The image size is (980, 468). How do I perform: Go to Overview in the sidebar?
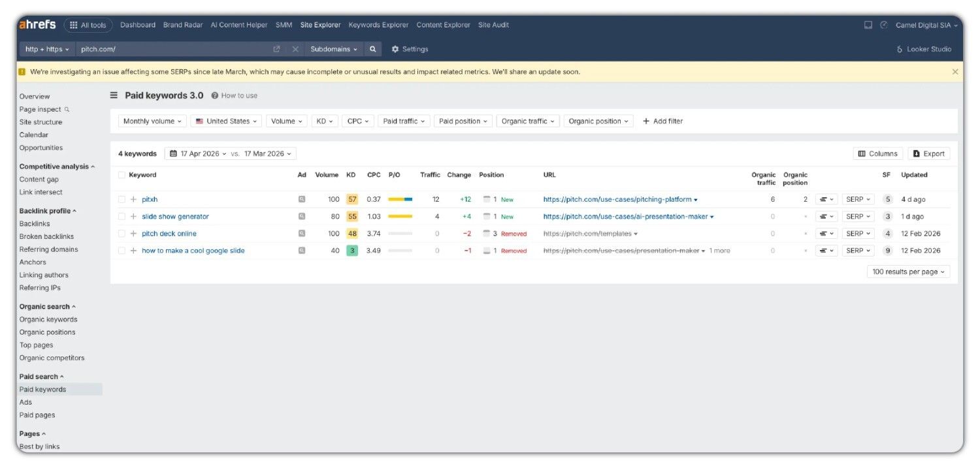(35, 96)
